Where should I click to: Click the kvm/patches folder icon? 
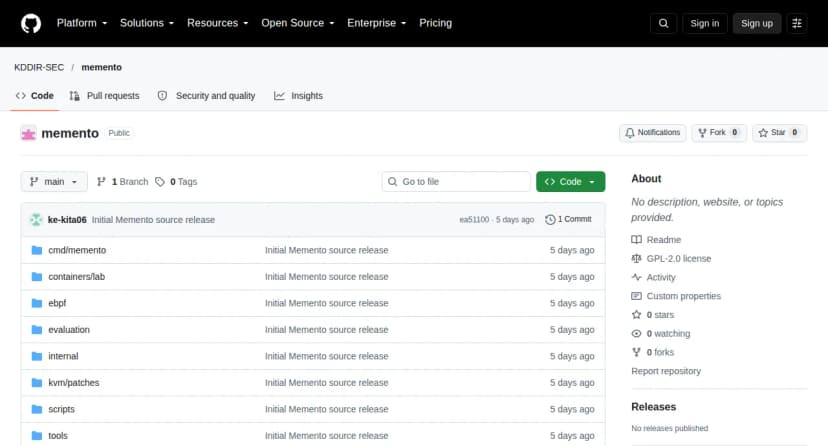point(36,383)
